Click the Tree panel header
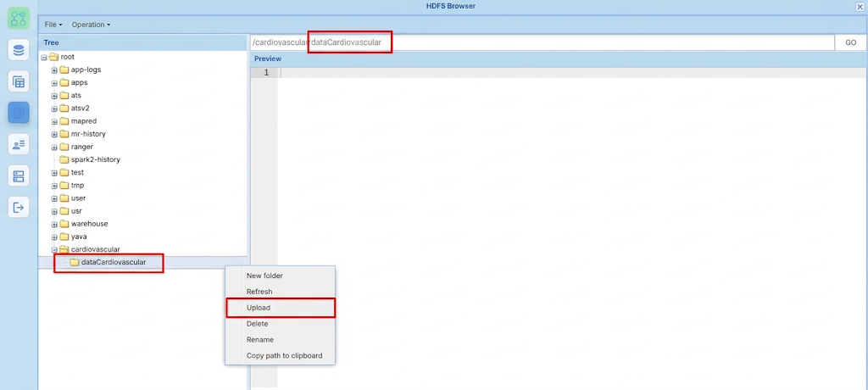Viewport: 868px width, 390px height. [142, 42]
